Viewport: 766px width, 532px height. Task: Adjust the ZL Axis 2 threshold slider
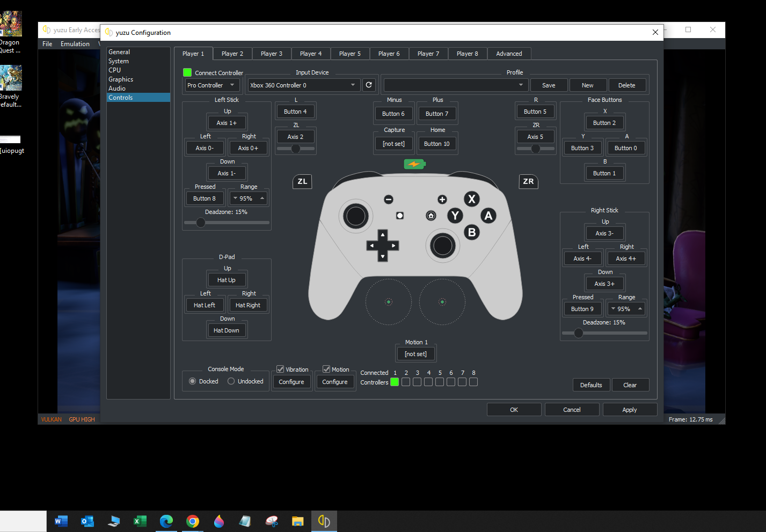(x=296, y=149)
